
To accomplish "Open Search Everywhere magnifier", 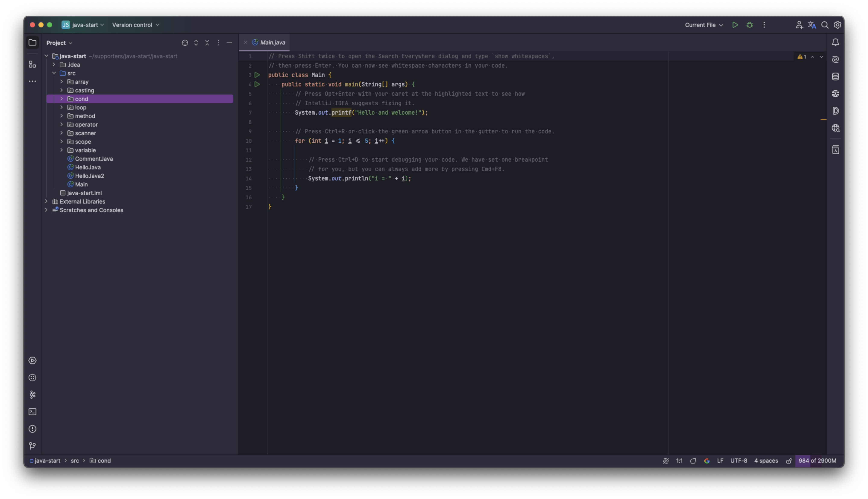I will tap(824, 25).
